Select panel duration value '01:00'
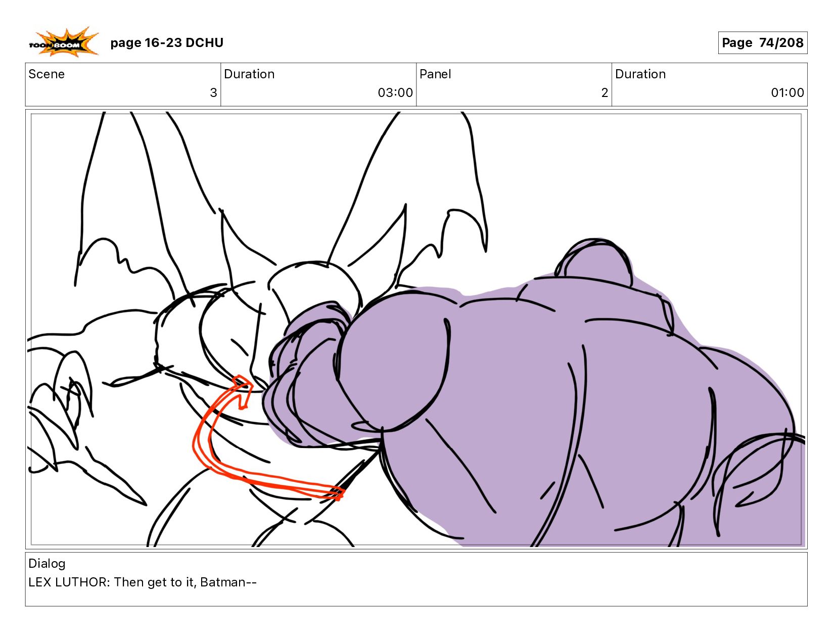 [x=787, y=92]
